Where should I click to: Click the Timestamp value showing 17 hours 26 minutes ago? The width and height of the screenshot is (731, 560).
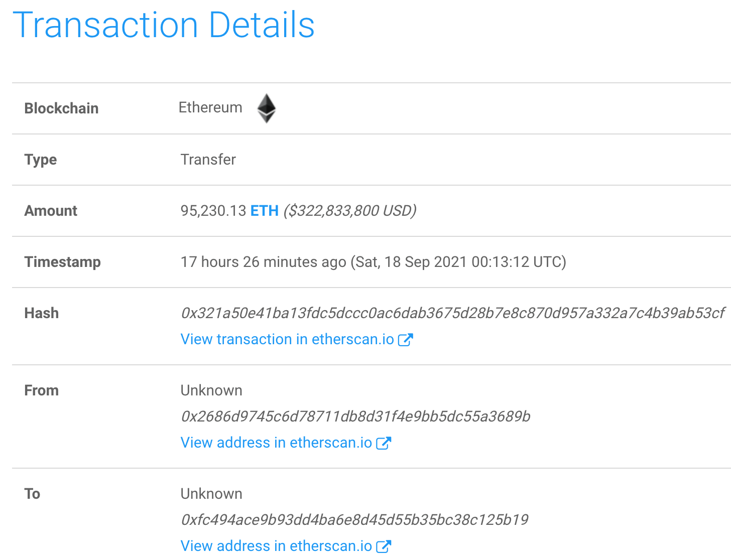tap(373, 262)
